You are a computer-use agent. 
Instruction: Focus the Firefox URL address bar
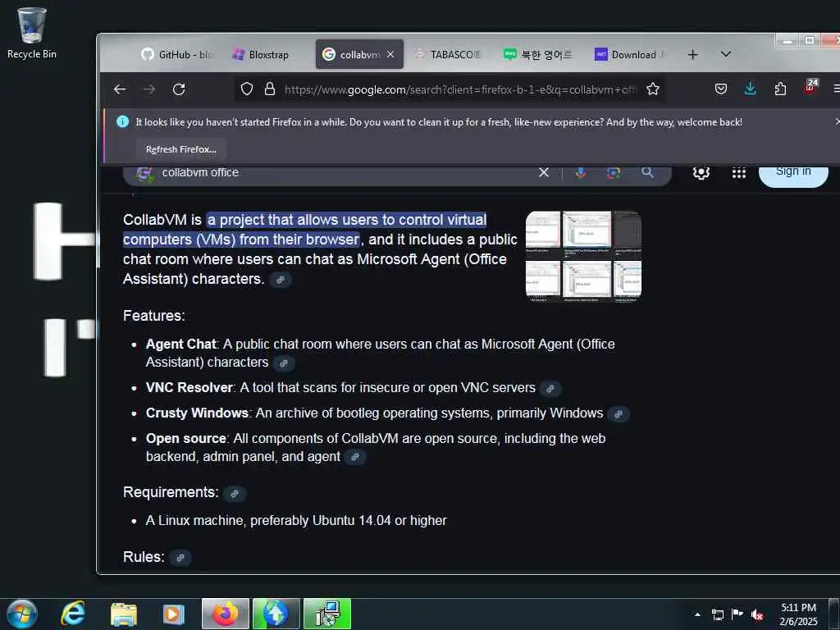(459, 89)
